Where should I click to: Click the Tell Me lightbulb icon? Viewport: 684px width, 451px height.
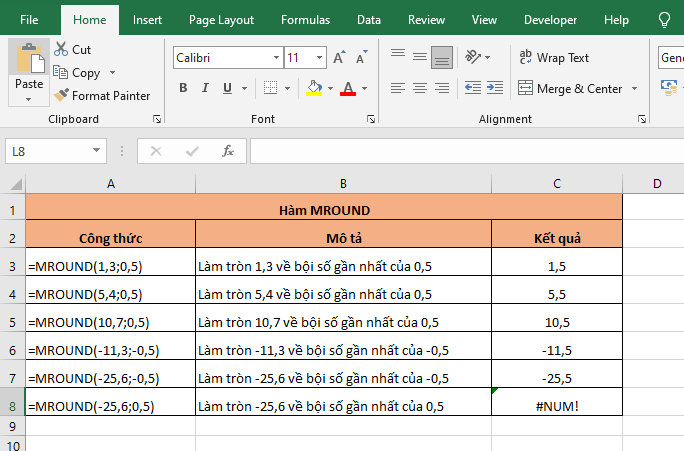coord(664,20)
